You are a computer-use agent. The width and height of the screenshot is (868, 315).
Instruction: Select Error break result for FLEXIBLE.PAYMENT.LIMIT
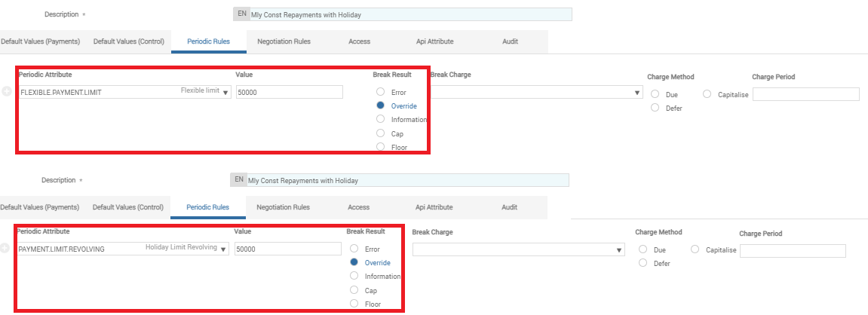380,92
